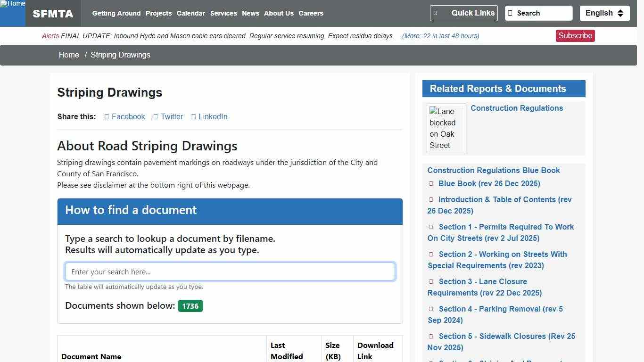Open the English language selector
This screenshot has height=362, width=644.
604,13
